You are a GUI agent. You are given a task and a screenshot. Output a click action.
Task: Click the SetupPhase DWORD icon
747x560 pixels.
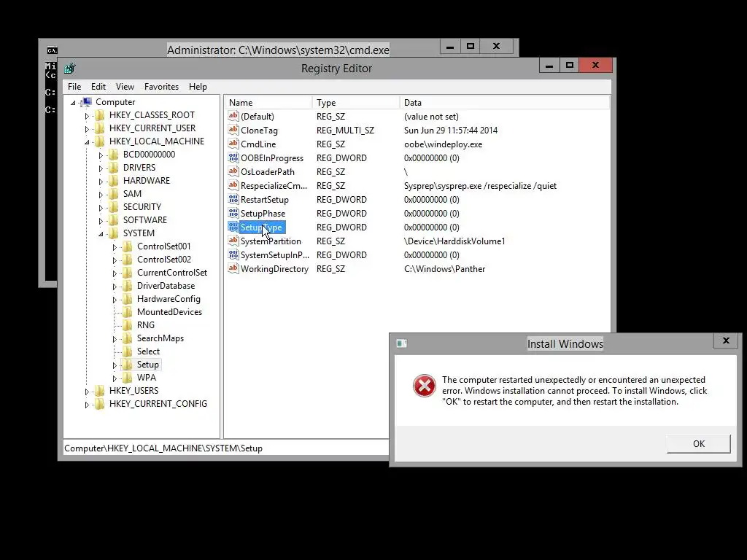click(233, 213)
